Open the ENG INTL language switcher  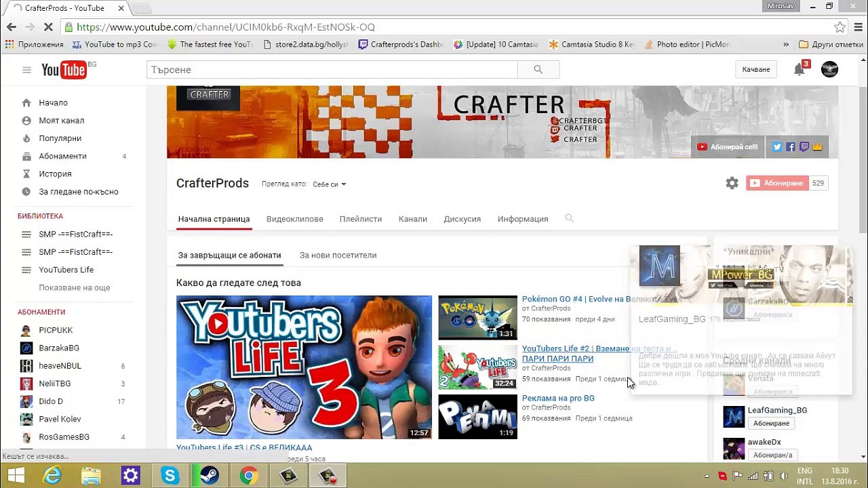point(805,476)
